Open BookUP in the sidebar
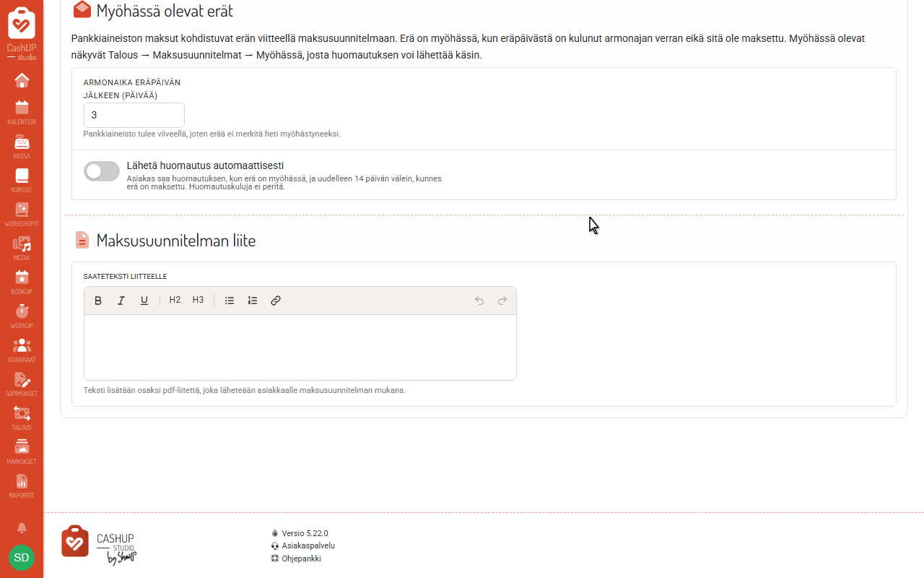The image size is (924, 578). point(22,282)
